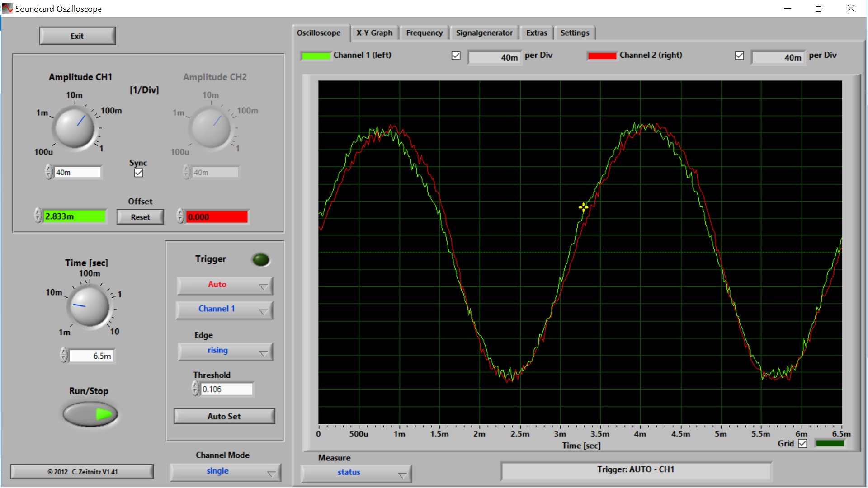Click the Amplitude CH1 rotary knob

pyautogui.click(x=75, y=128)
